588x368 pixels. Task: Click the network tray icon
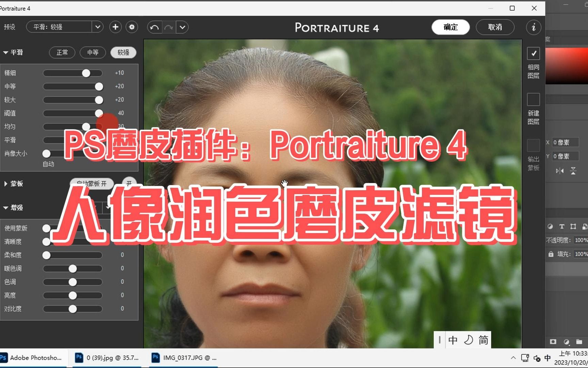coord(525,358)
